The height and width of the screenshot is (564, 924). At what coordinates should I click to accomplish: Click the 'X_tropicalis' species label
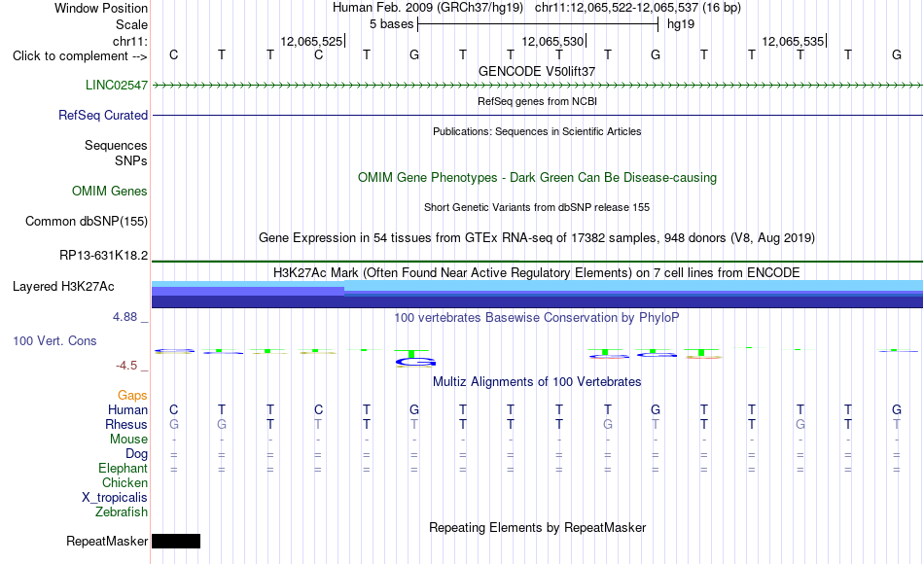[x=115, y=498]
